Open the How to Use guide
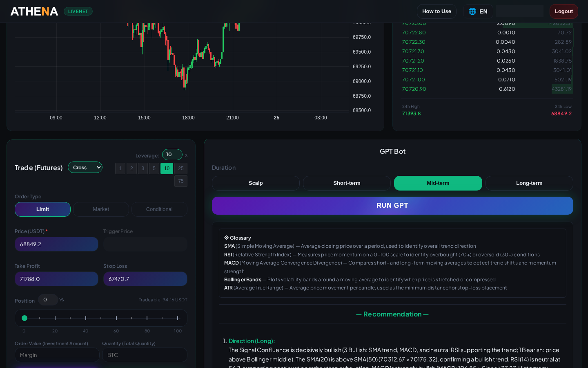The height and width of the screenshot is (368, 588). (x=437, y=11)
